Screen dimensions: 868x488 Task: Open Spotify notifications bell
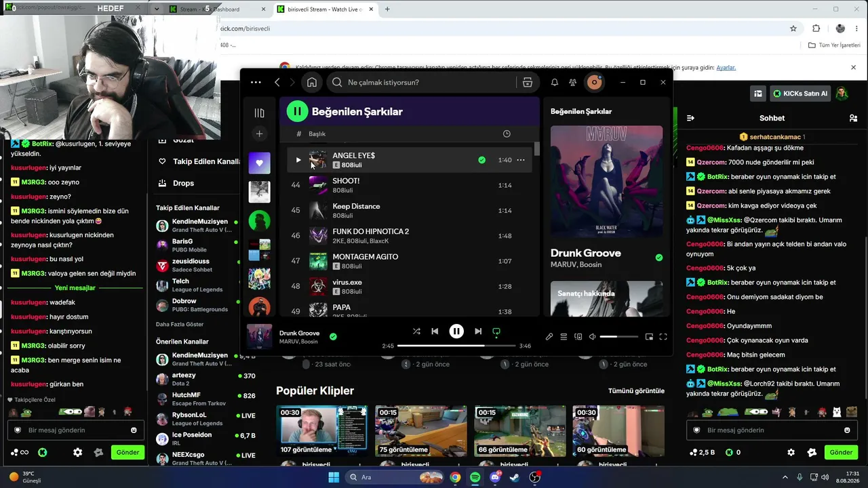click(x=555, y=82)
